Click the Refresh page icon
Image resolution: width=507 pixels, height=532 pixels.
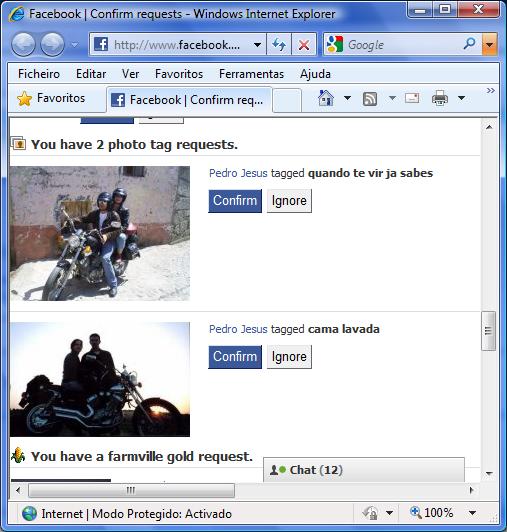point(279,44)
